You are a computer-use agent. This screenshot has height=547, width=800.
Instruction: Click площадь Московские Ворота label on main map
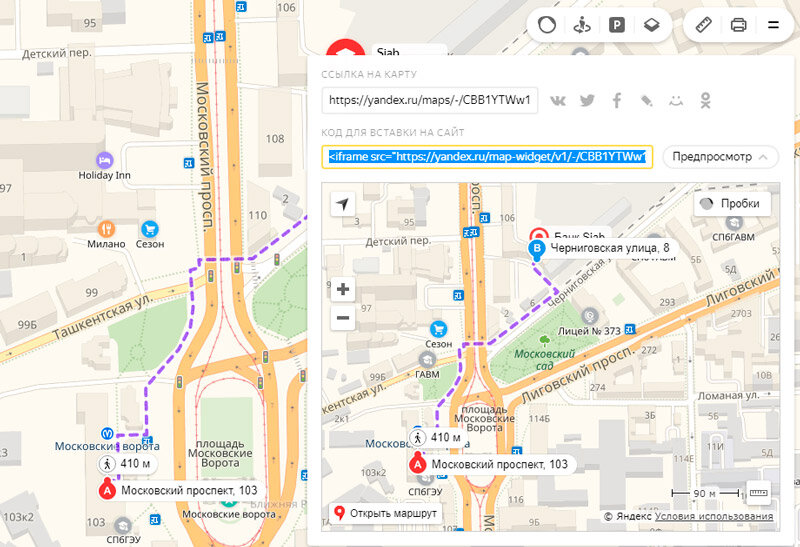coord(220,454)
